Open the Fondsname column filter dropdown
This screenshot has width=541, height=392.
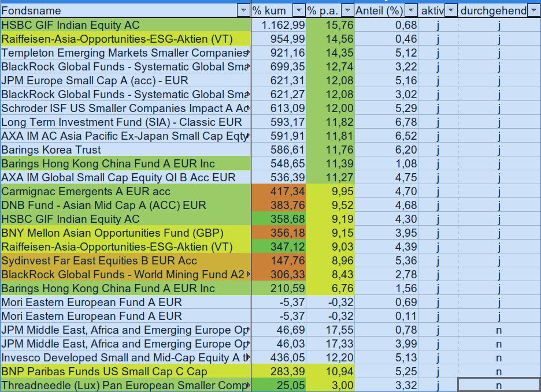point(243,11)
